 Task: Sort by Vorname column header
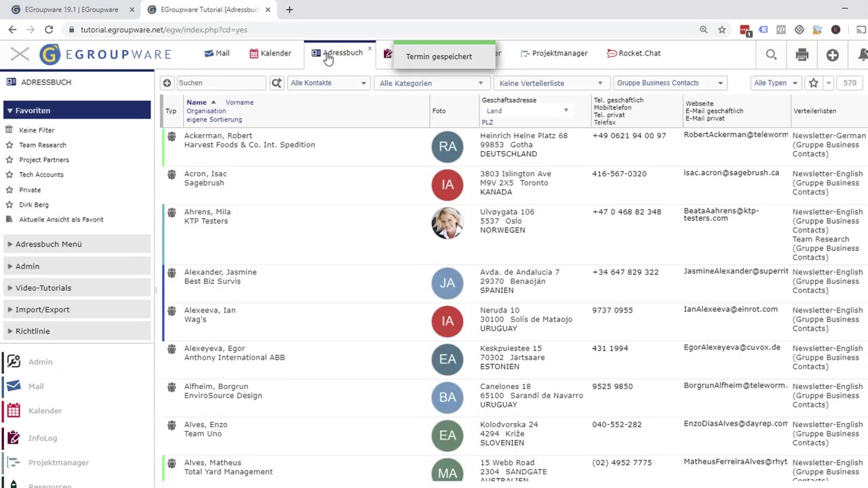[239, 102]
